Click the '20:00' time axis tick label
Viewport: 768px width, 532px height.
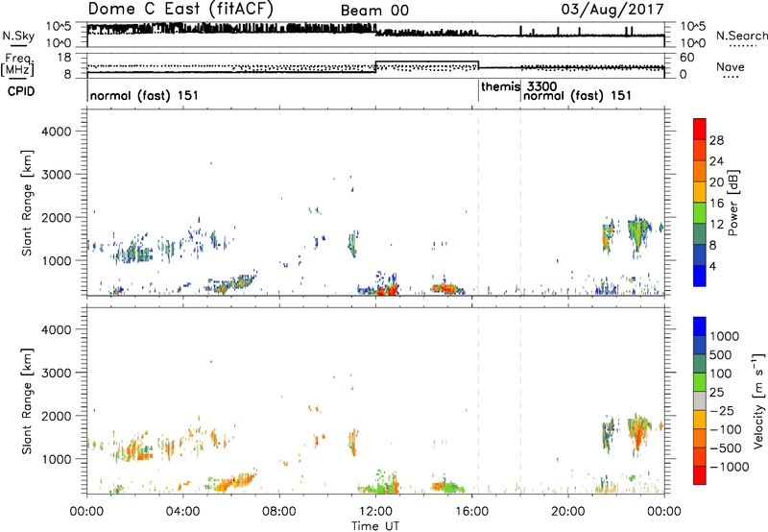pos(567,512)
